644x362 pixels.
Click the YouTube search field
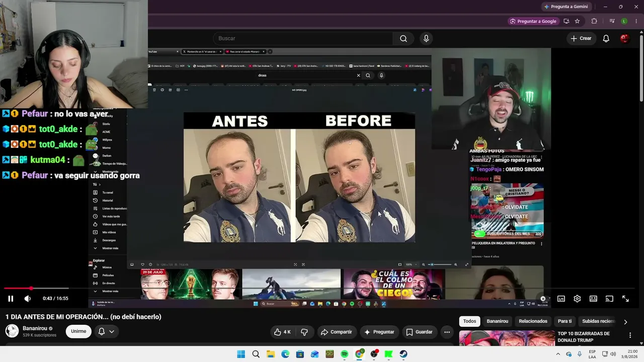click(x=303, y=38)
